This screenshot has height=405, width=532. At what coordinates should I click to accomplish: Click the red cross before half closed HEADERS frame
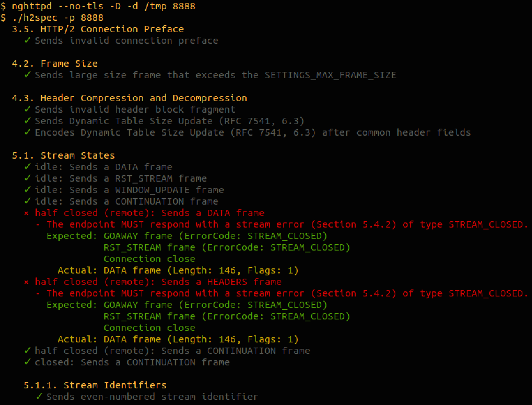26,282
